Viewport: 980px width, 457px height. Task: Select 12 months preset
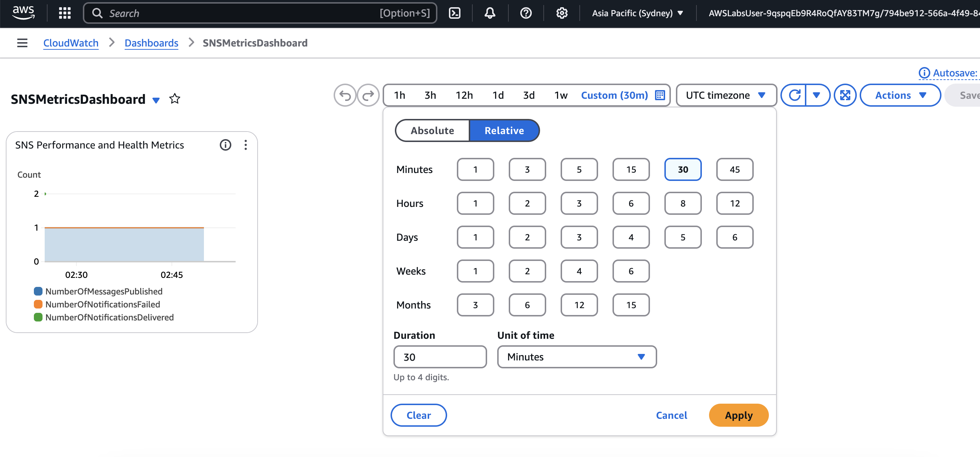pyautogui.click(x=579, y=305)
